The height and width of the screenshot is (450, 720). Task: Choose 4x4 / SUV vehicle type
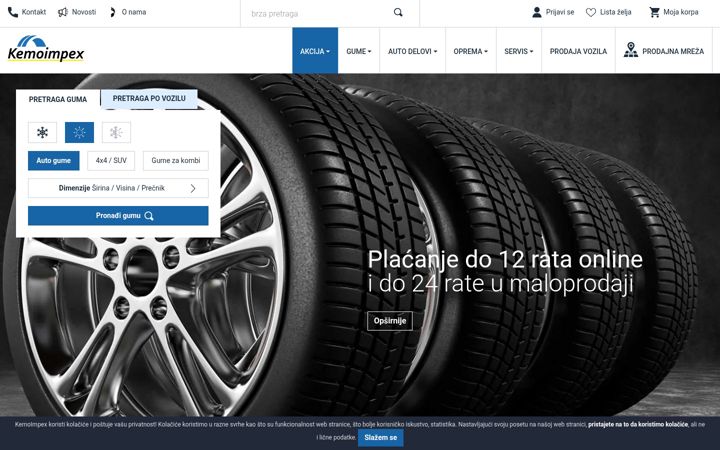coord(111,161)
